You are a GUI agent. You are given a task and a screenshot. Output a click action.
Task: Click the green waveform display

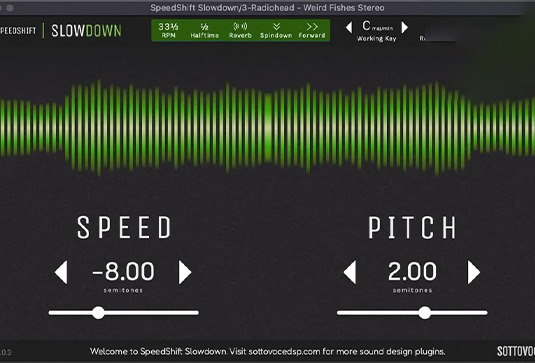click(268, 128)
